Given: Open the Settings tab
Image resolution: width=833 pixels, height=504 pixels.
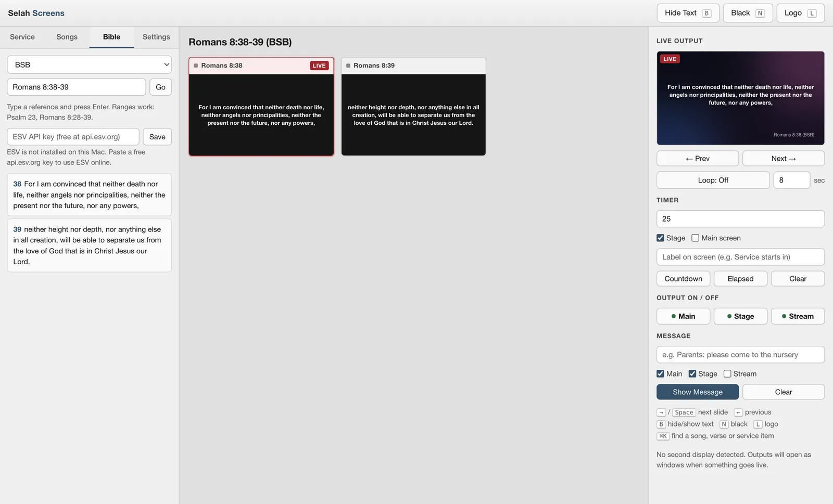Looking at the screenshot, I should 156,37.
